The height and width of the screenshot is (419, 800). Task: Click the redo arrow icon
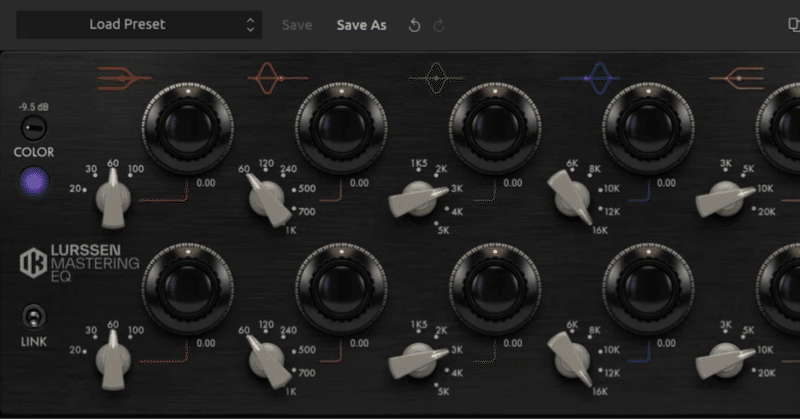439,25
